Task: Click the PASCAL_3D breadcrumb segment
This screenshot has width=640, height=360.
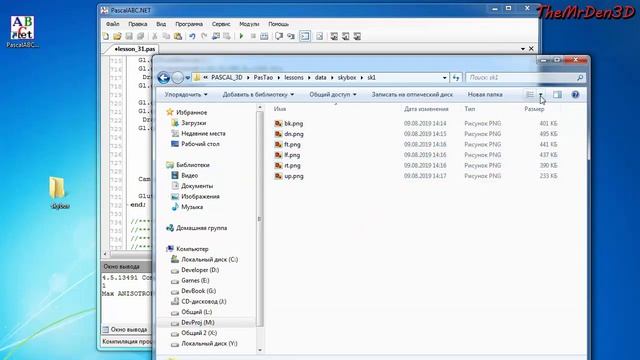Action: coord(227,78)
